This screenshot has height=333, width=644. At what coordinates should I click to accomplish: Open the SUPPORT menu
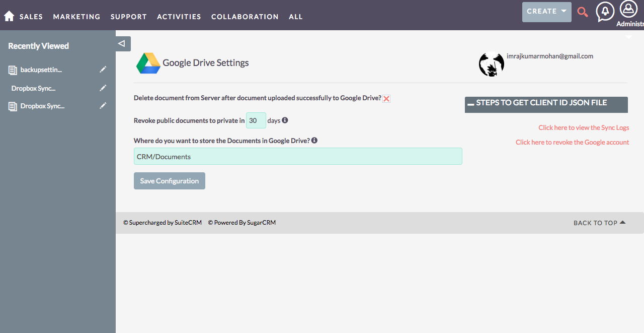[129, 17]
